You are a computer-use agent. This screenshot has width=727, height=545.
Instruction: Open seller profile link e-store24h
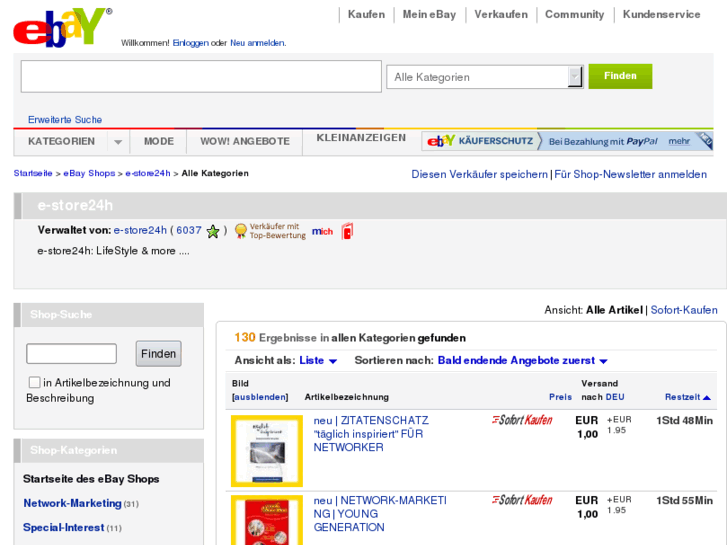click(140, 230)
